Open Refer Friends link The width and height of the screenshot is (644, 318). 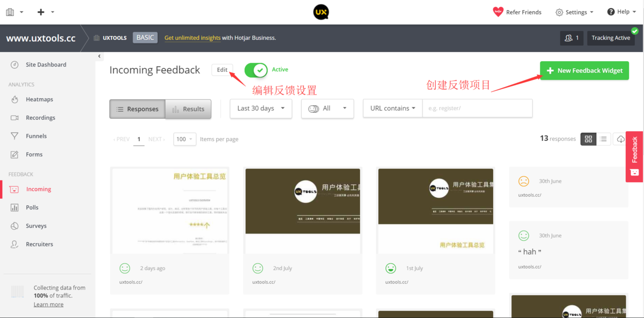pos(523,12)
